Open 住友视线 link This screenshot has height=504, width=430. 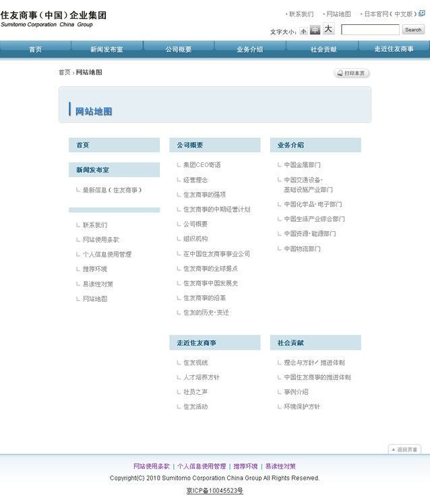195,363
